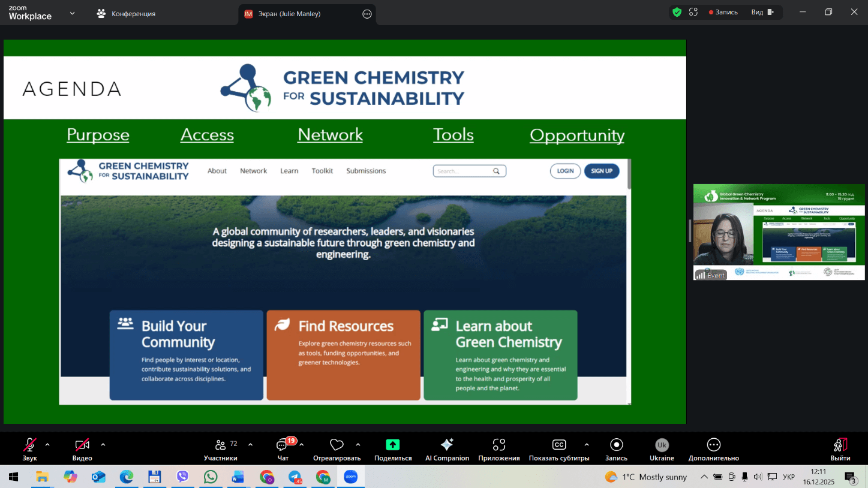Open the Zoom Workplace dropdown chevron

(x=72, y=13)
